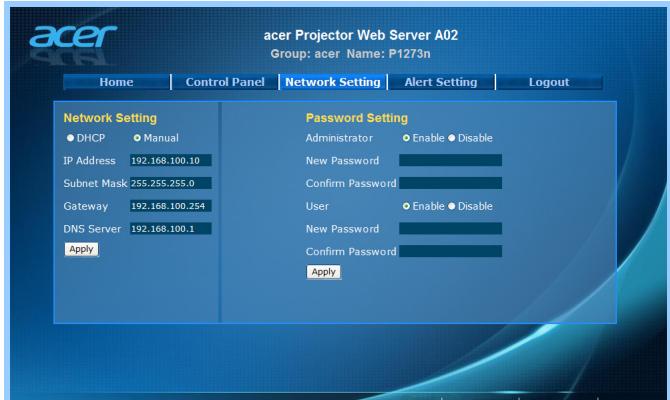Click the 'IP Address' label
Screen dimensions: 670x400
pos(89,161)
